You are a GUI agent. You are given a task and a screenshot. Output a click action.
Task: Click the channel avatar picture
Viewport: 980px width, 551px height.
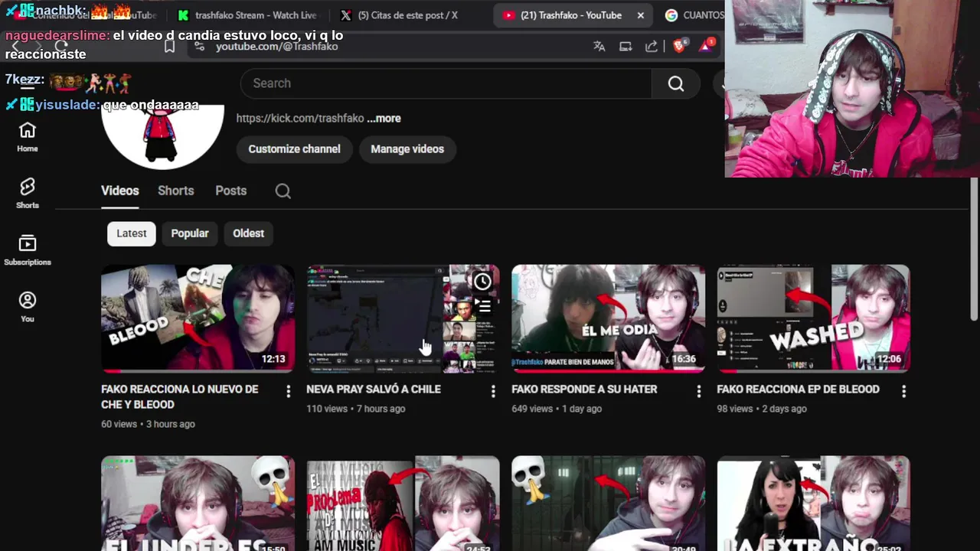[162, 136]
